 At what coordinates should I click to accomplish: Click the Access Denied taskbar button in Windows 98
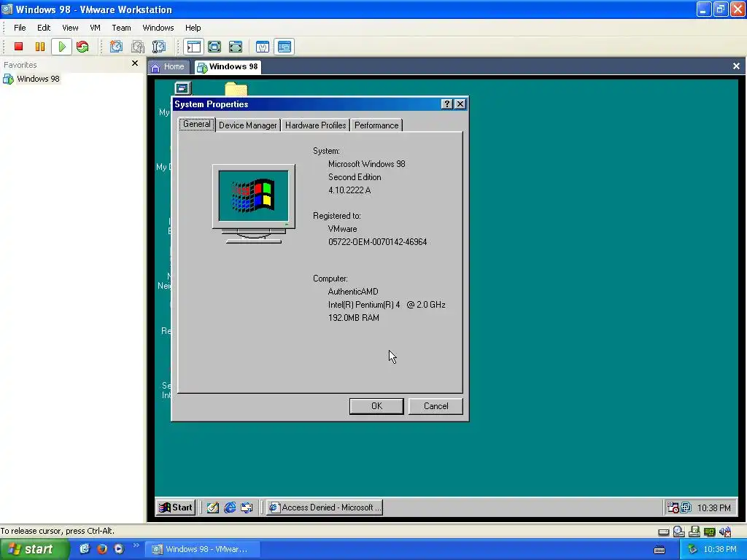pos(326,507)
